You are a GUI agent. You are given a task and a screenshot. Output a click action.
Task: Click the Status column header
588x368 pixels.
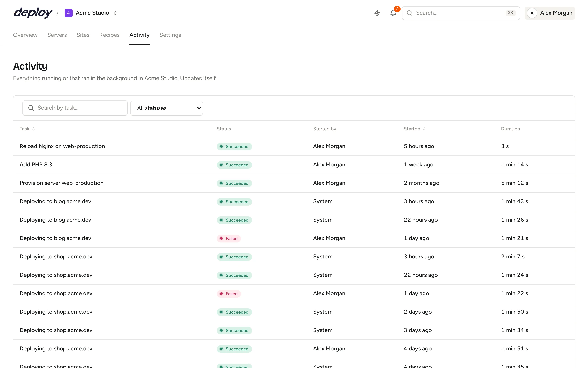pyautogui.click(x=224, y=129)
